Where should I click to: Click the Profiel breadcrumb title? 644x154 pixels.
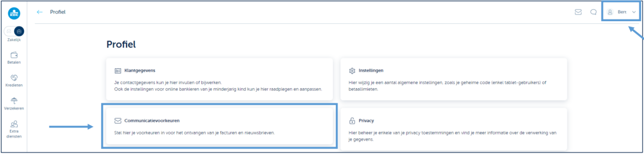tap(58, 12)
